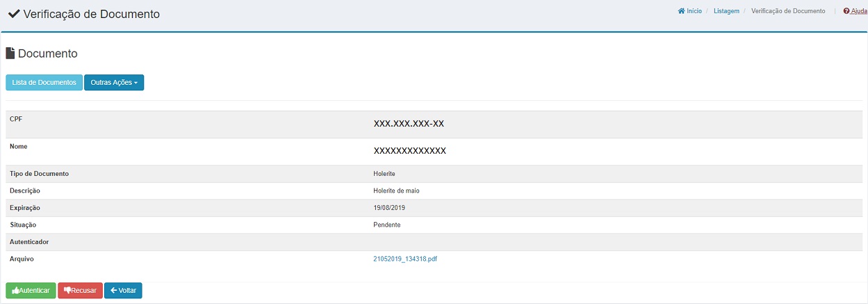Click the Descrição label
Image resolution: width=868 pixels, height=304 pixels.
pyautogui.click(x=25, y=191)
